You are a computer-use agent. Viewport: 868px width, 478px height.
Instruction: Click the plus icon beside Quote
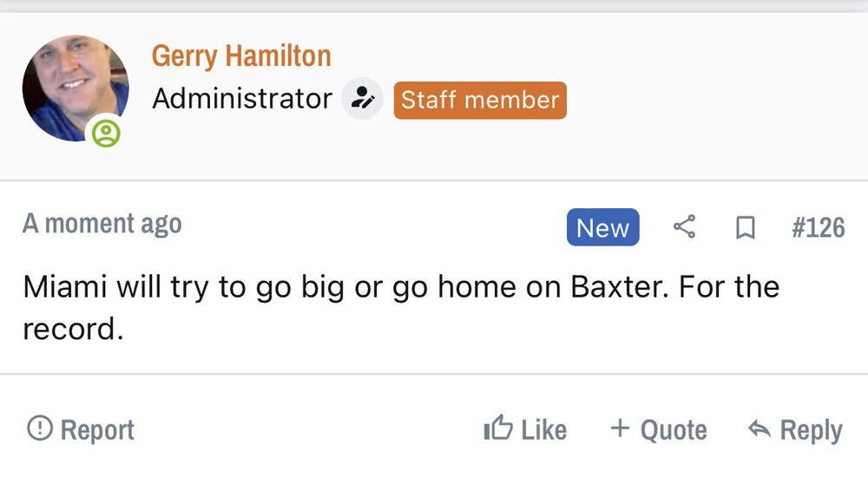coord(619,429)
